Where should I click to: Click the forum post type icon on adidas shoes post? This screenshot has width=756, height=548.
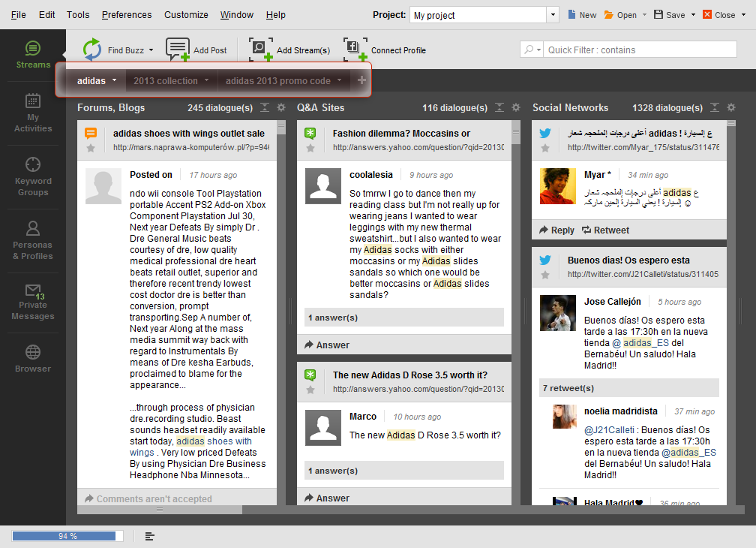point(91,133)
